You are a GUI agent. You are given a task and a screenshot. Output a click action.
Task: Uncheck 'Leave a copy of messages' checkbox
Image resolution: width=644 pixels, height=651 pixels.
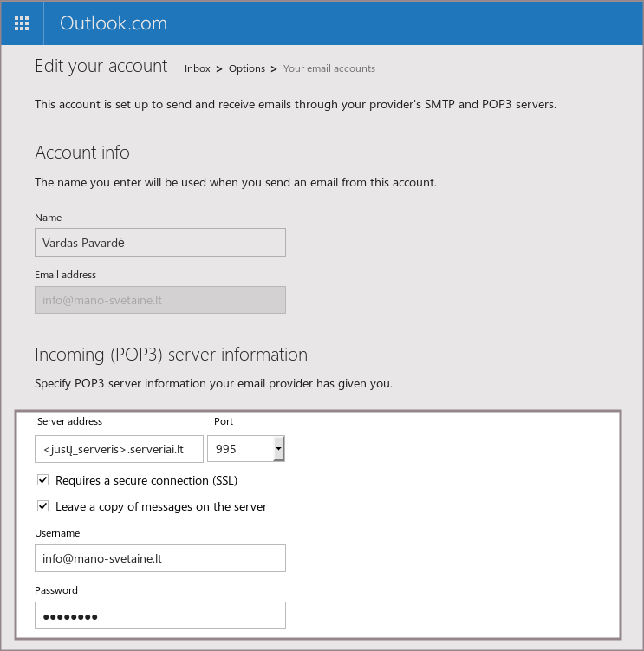pyautogui.click(x=43, y=506)
